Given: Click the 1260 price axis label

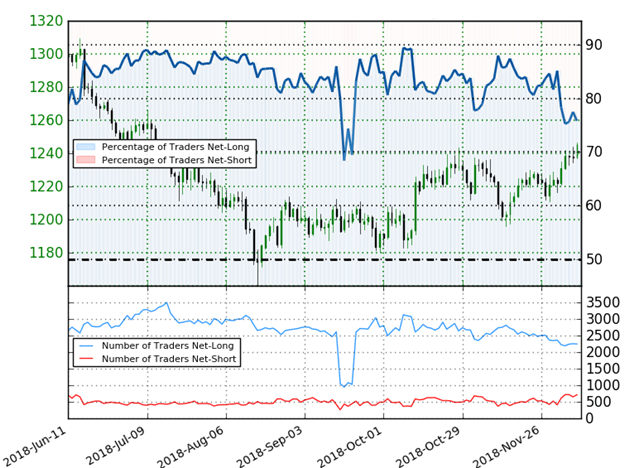Looking at the screenshot, I should pos(46,120).
